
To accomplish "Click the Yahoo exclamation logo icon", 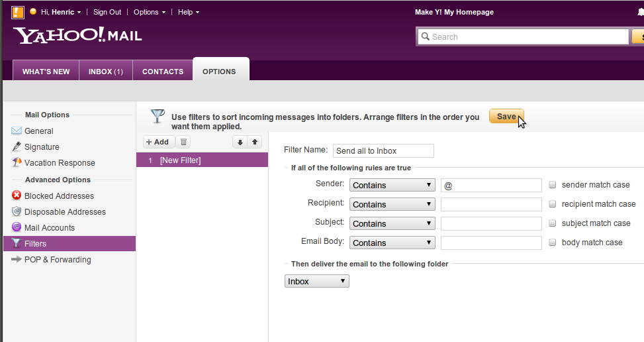I will coord(18,12).
